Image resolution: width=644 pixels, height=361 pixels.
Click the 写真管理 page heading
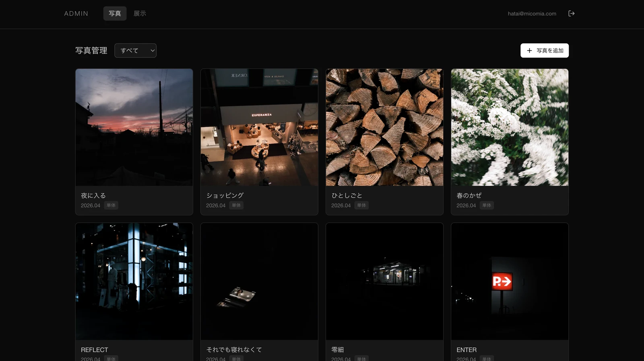(x=91, y=51)
